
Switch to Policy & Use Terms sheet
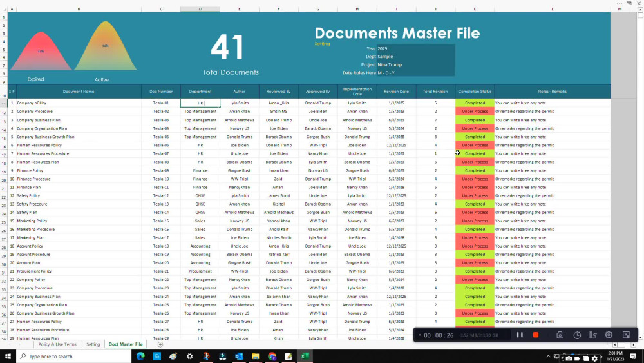[57, 344]
